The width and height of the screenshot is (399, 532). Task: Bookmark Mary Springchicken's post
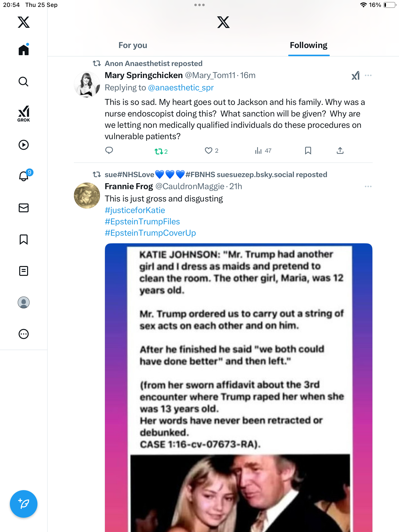[308, 150]
